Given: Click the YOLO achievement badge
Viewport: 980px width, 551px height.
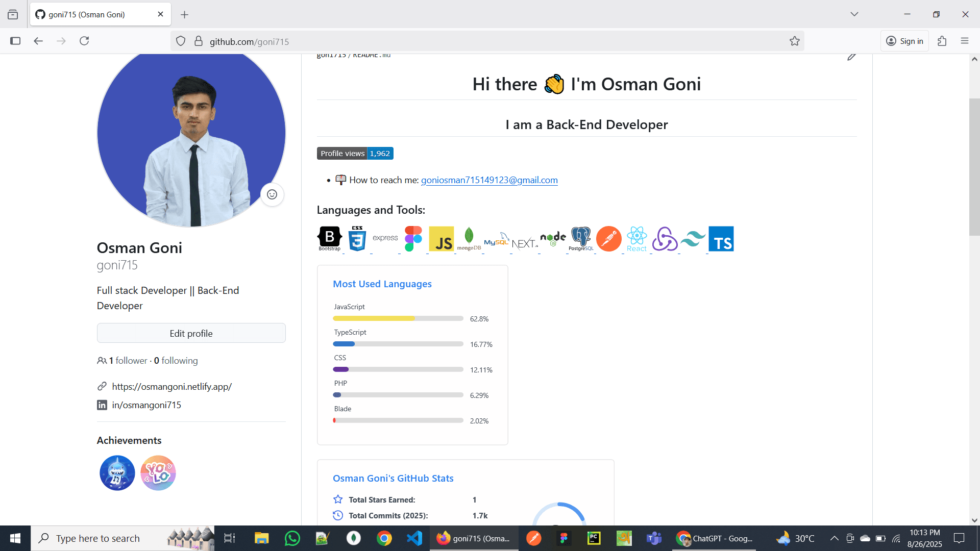Looking at the screenshot, I should 158,473.
